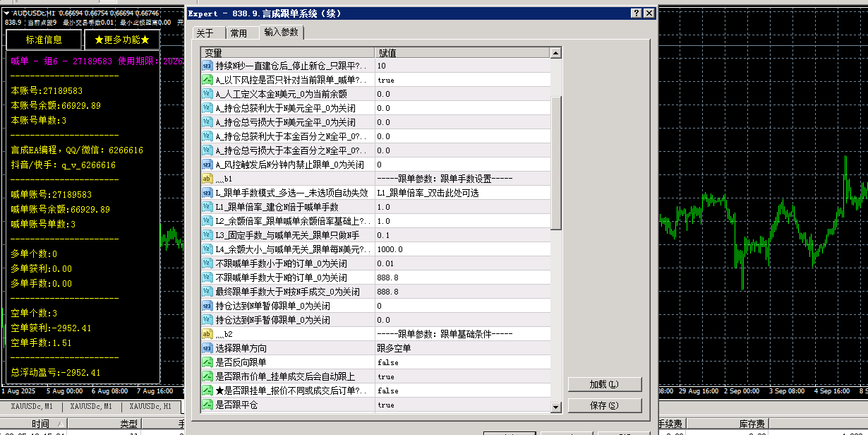Screen dimensions: 868x435
Task: Click the icon beside A_人工定义本金 parameter
Action: tap(207, 94)
